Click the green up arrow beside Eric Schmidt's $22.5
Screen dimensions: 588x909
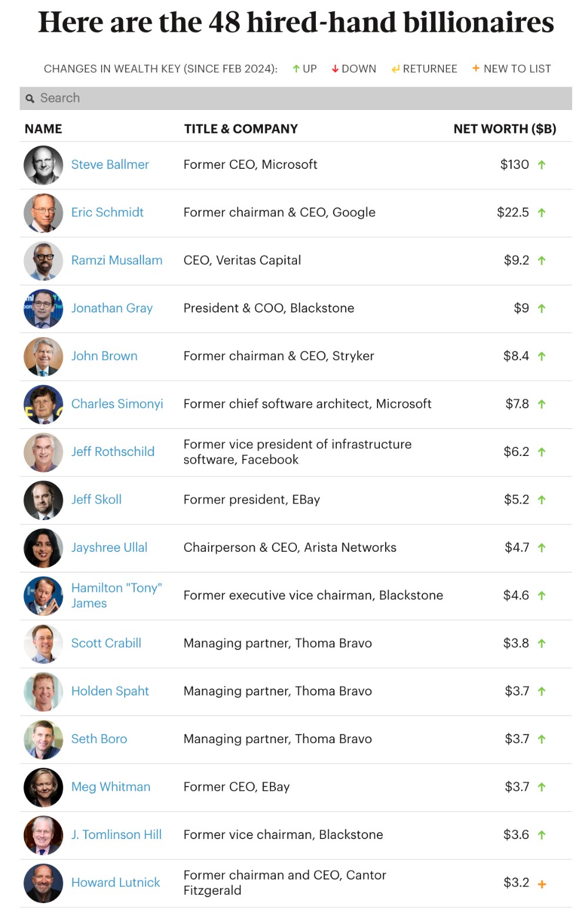(x=542, y=213)
